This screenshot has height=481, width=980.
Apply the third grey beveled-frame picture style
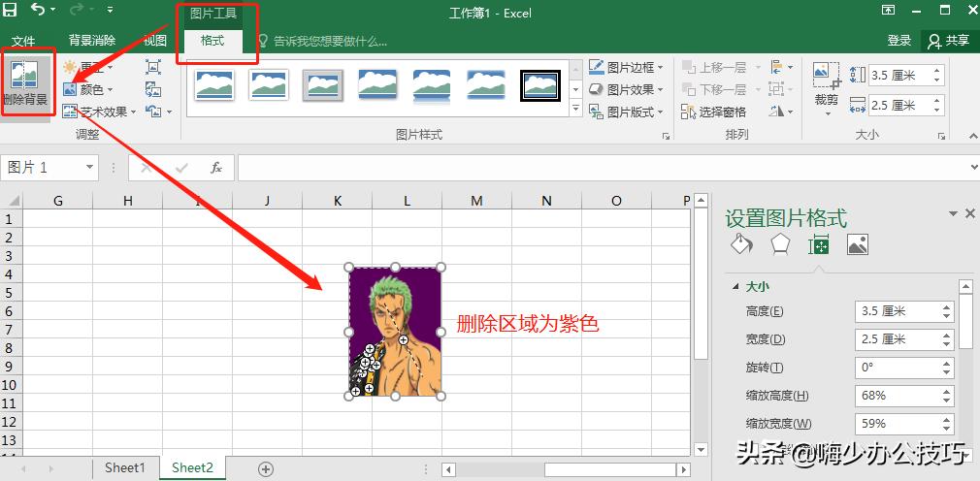(322, 85)
